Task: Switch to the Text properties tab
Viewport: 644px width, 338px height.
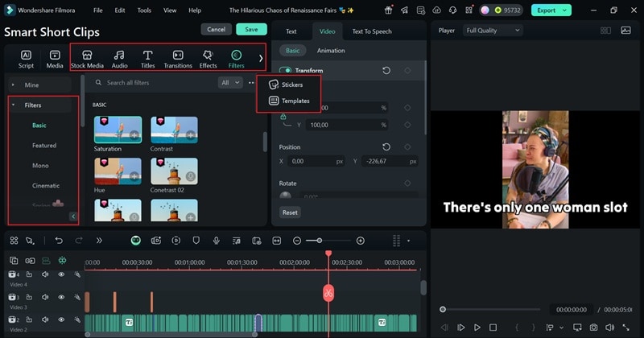Action: click(291, 31)
